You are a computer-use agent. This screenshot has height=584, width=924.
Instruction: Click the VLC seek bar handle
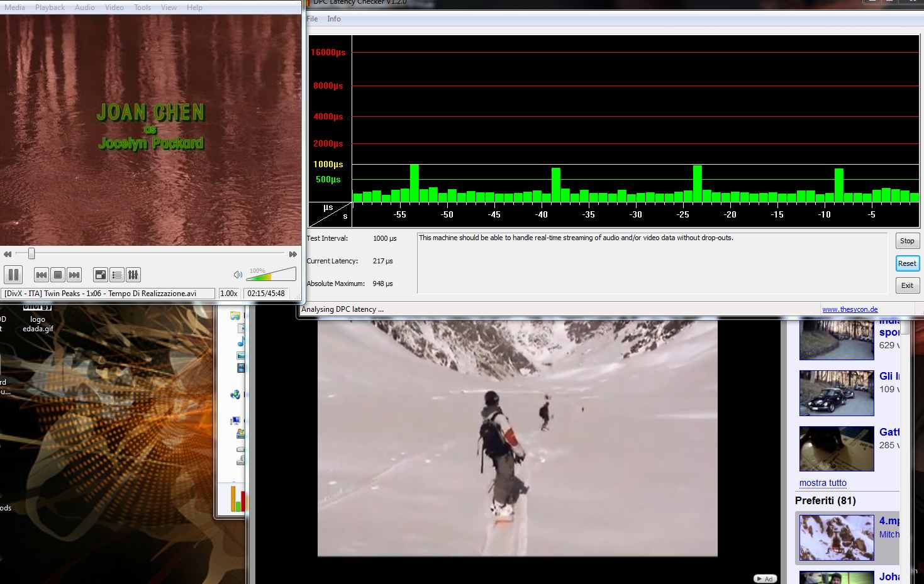coord(31,253)
